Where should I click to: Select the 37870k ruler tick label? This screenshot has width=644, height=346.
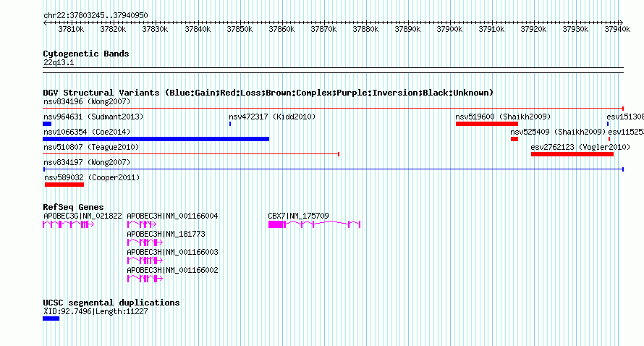(x=323, y=29)
